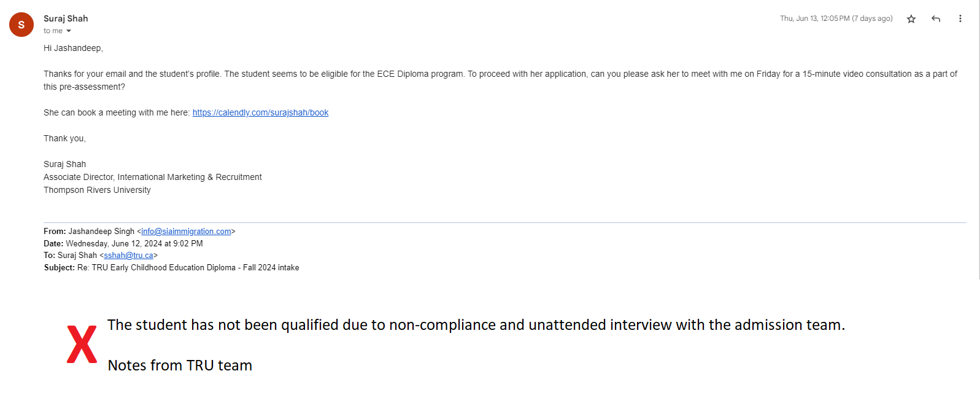The height and width of the screenshot is (395, 980).
Task: Star the email from Suraj Shah
Action: (x=911, y=19)
